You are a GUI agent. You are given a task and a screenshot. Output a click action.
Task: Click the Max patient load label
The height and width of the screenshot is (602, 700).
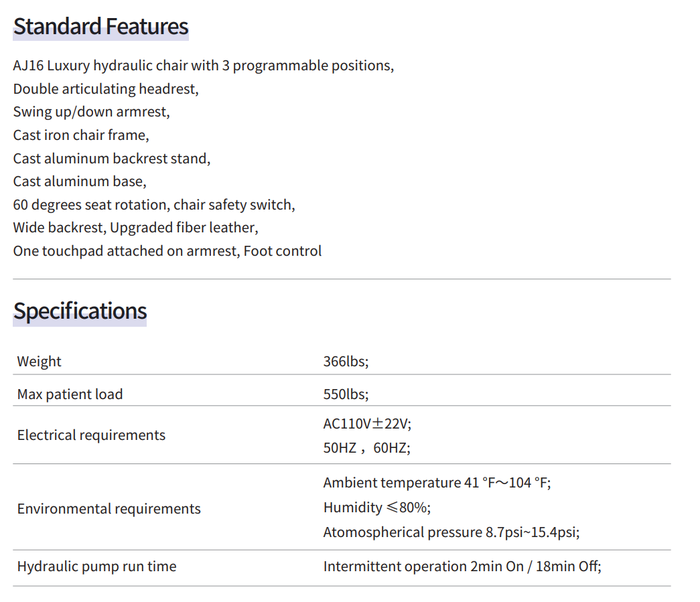[70, 394]
